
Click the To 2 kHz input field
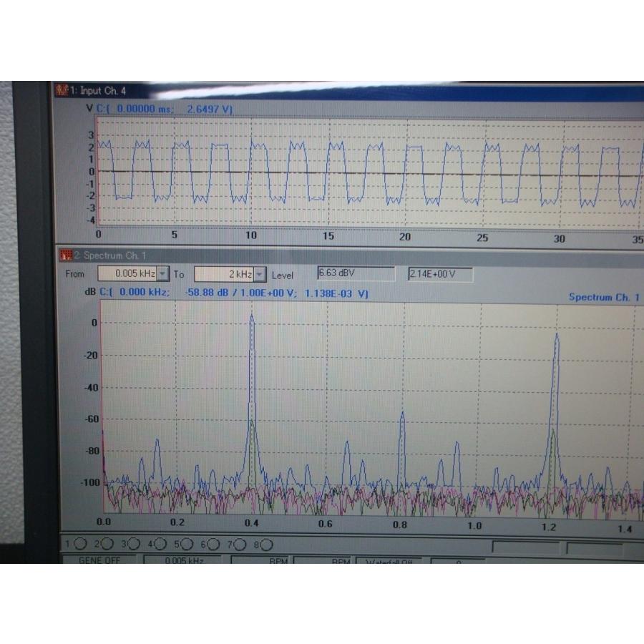[x=223, y=274]
